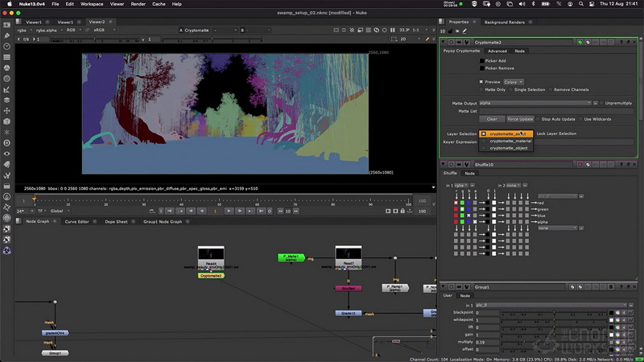Open the macOS Spotlight search icon

580,4
